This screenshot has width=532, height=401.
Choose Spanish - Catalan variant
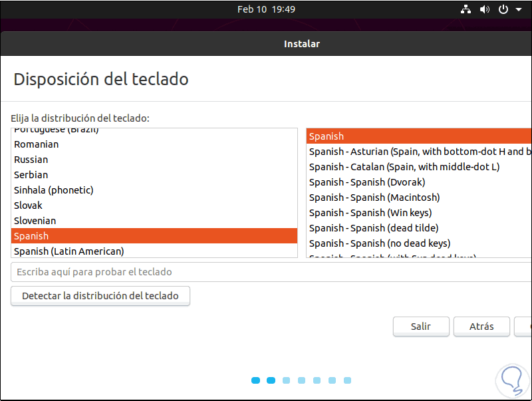[404, 167]
